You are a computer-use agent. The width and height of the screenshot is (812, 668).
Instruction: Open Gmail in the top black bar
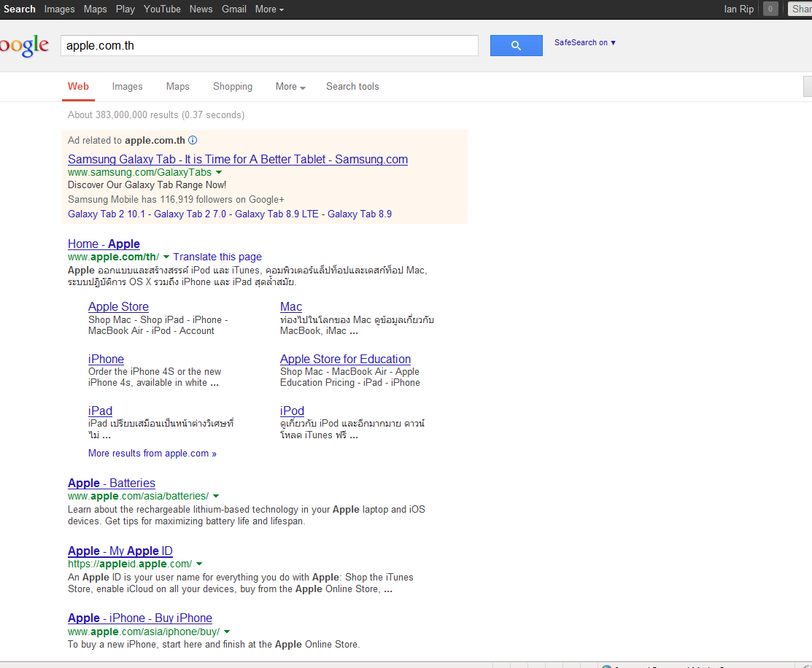[x=234, y=9]
